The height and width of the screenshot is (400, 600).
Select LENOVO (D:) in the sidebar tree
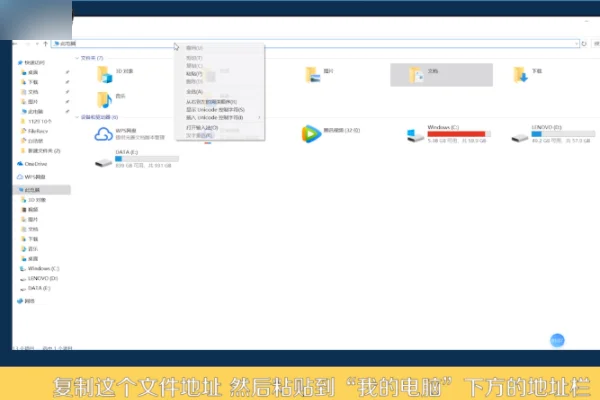tap(42, 278)
